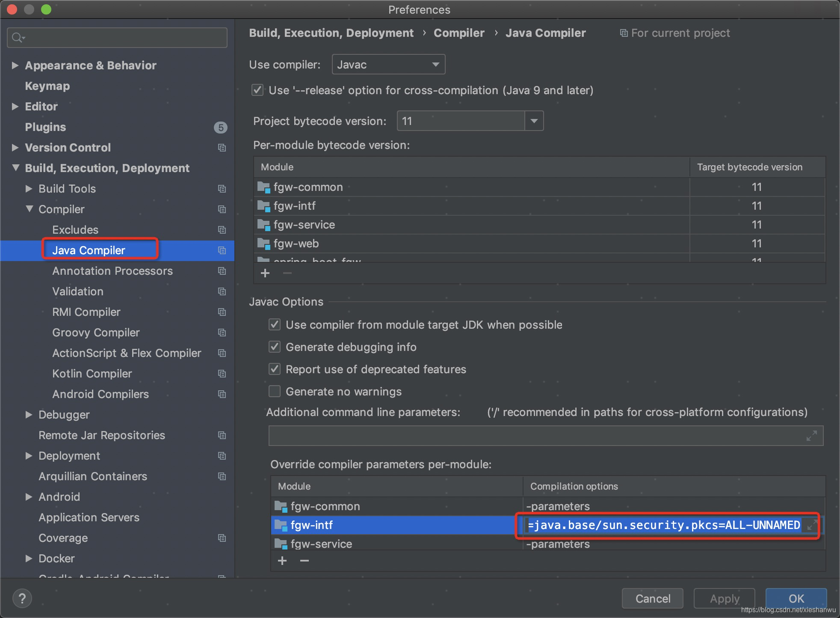Image resolution: width=840 pixels, height=618 pixels.
Task: Click plus icon under override compiler parameters
Action: click(282, 561)
